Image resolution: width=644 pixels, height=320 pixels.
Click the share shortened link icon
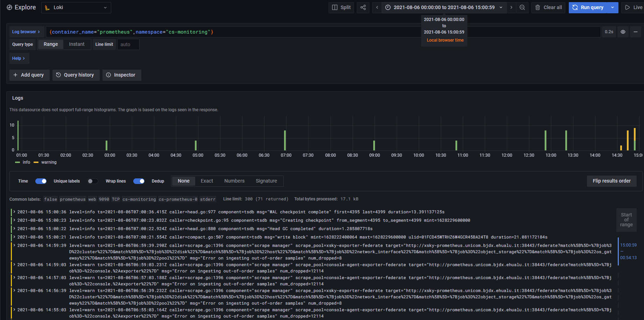(363, 7)
